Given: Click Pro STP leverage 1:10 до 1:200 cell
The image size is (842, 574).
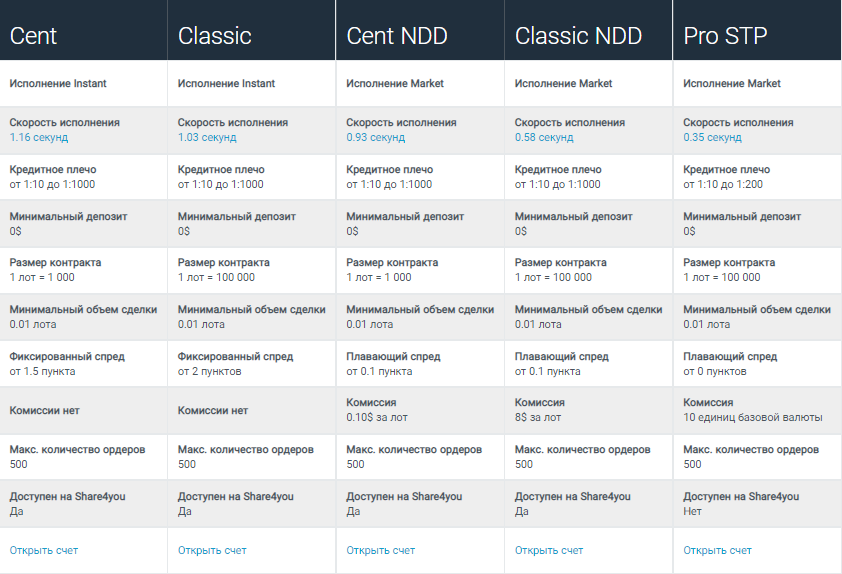Looking at the screenshot, I should coord(757,177).
